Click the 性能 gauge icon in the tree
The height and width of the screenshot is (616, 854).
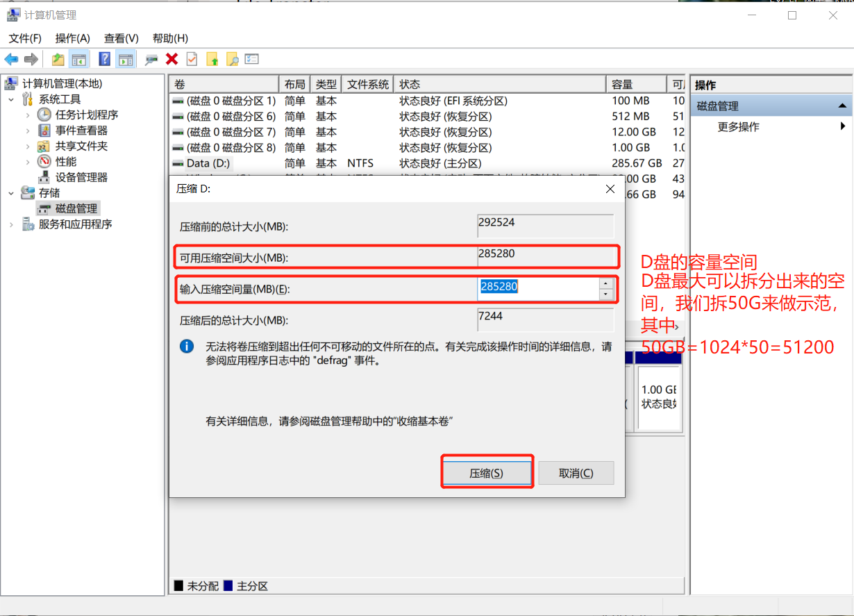pos(44,162)
